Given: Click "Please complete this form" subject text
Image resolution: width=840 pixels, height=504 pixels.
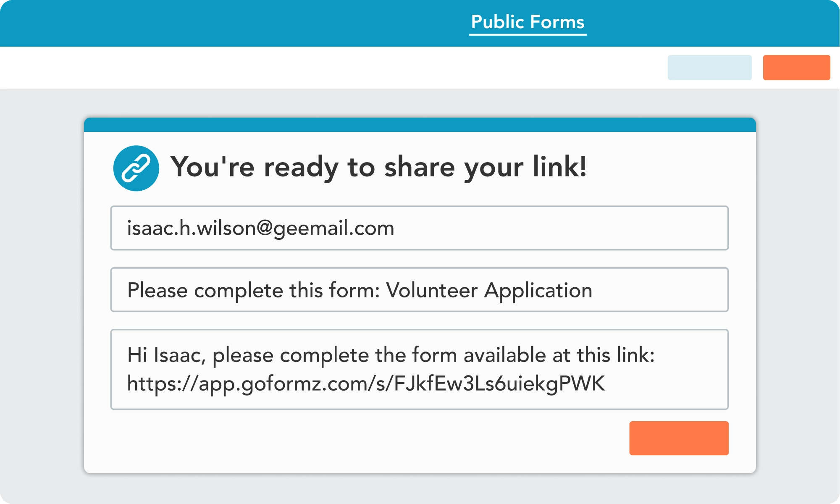Looking at the screenshot, I should (x=253, y=290).
